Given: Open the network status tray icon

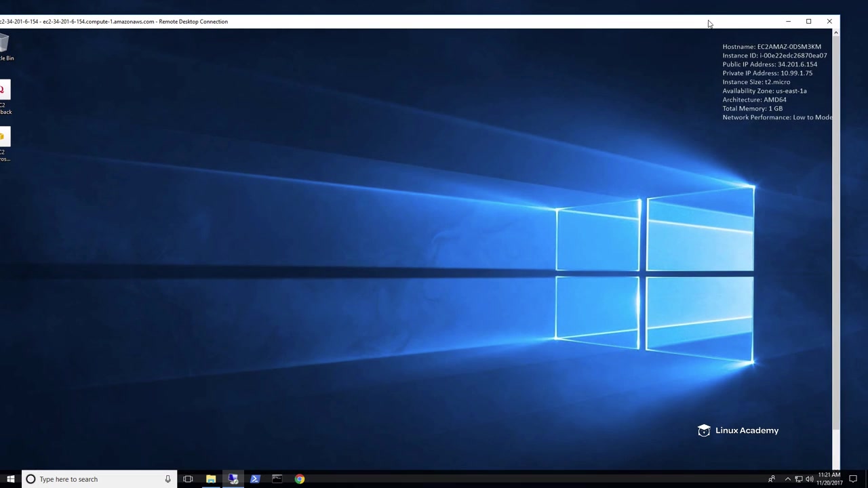Looking at the screenshot, I should 798,479.
